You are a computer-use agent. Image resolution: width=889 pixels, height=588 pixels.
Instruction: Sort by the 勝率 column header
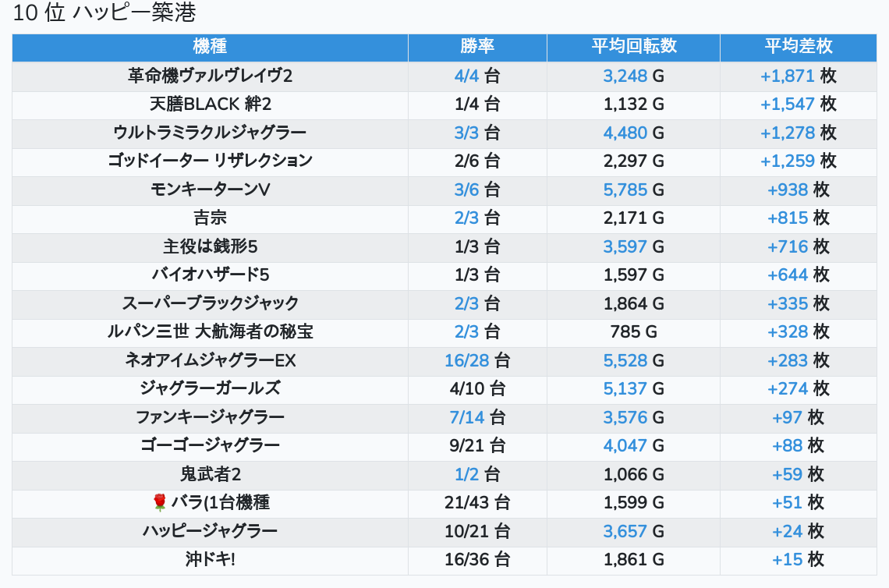point(477,47)
